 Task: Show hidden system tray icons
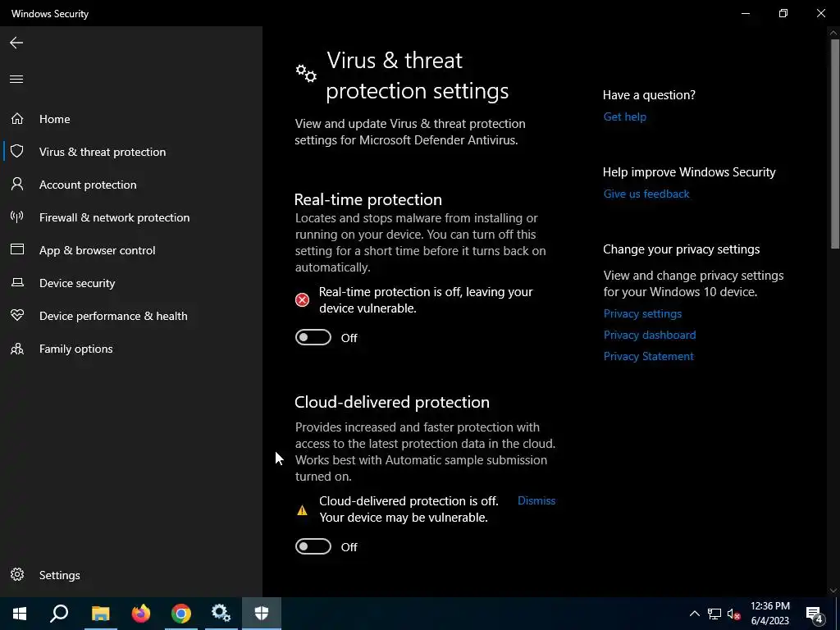coord(694,614)
